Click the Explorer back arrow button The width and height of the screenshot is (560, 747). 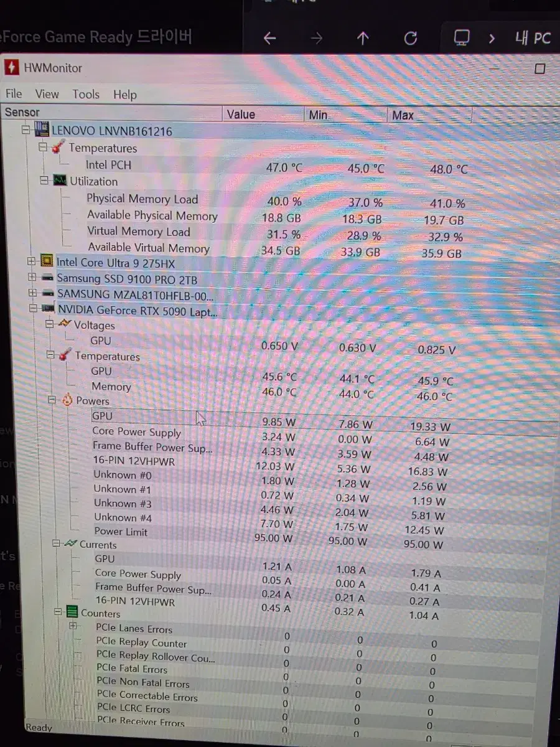click(269, 39)
